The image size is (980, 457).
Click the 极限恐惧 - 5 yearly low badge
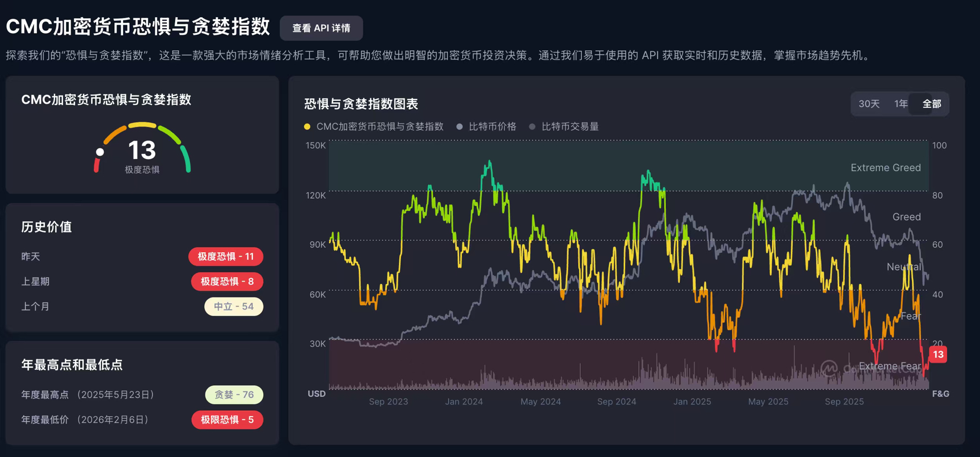click(x=227, y=419)
